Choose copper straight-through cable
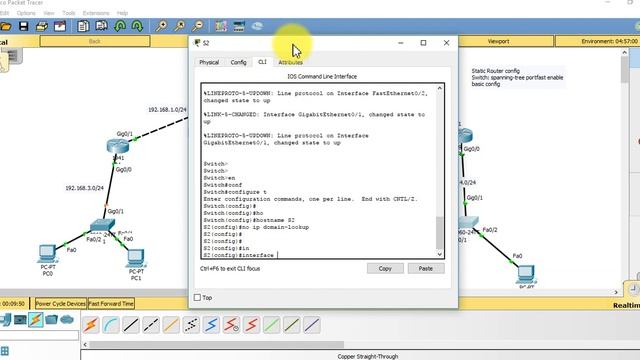This screenshot has width=640, height=360. (x=131, y=325)
